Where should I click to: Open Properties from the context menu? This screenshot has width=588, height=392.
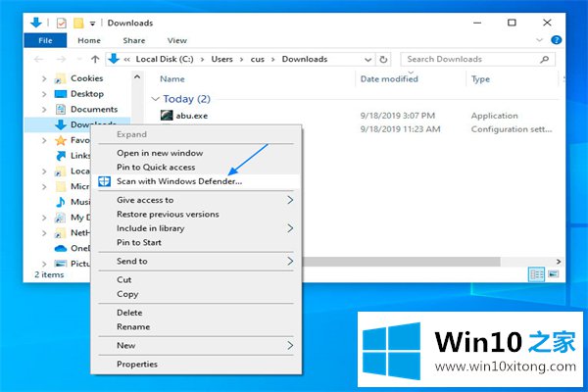[x=195, y=365]
